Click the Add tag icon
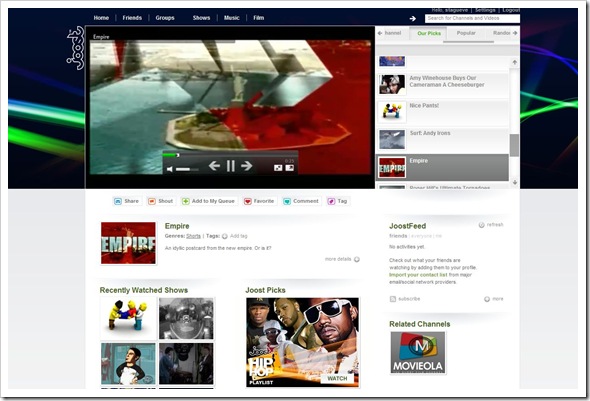This screenshot has height=401, width=590. click(x=225, y=236)
